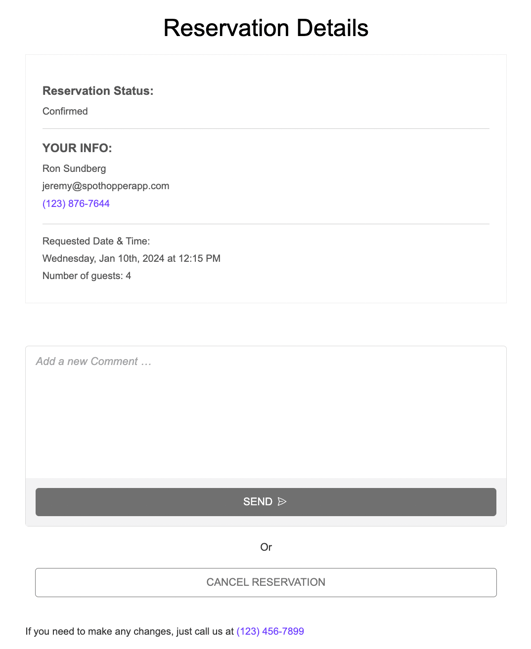Select the Wednesday, Jan 10th, 2024 date text

coord(103,259)
